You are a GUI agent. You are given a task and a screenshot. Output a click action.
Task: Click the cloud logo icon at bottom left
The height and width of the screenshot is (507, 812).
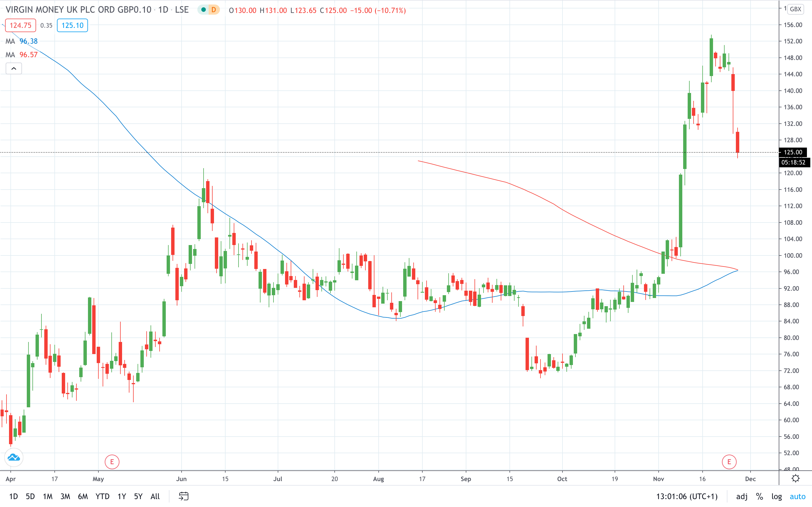click(14, 457)
